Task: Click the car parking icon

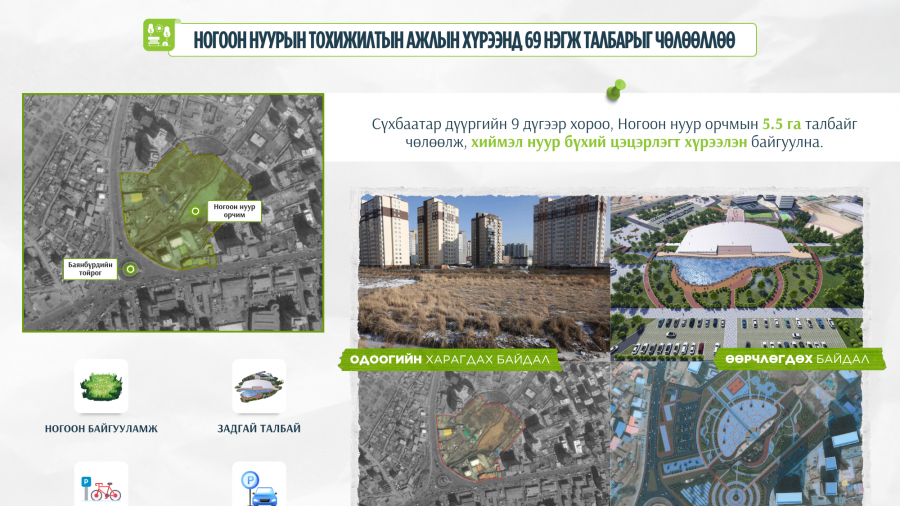Action: tap(259, 487)
